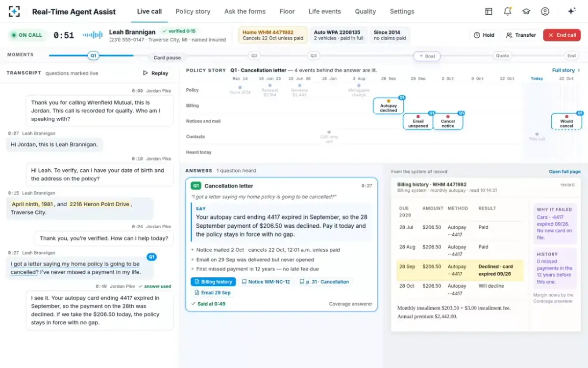
Task: Click the document icon on Billing history chip
Action: (x=197, y=282)
